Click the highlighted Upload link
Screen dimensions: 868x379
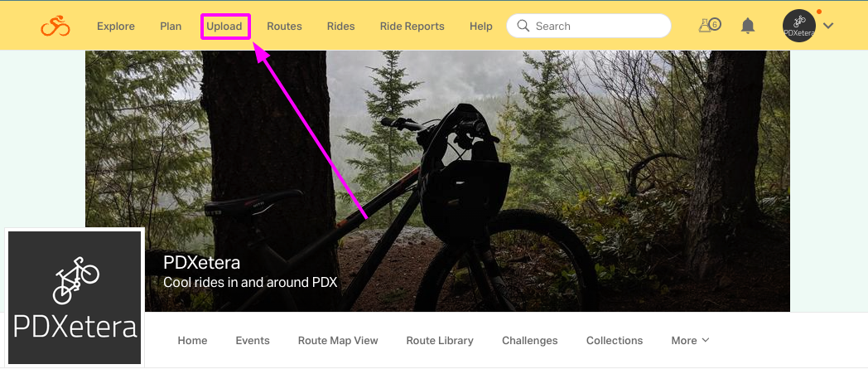224,26
